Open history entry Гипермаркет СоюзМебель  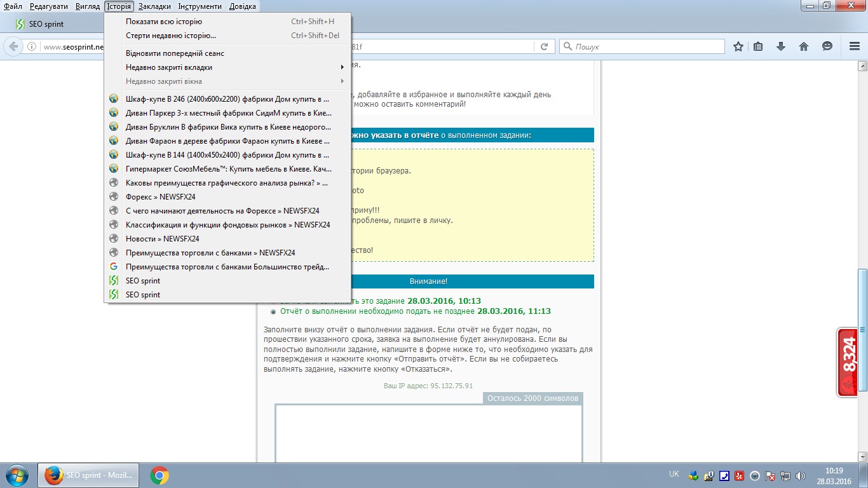point(227,169)
